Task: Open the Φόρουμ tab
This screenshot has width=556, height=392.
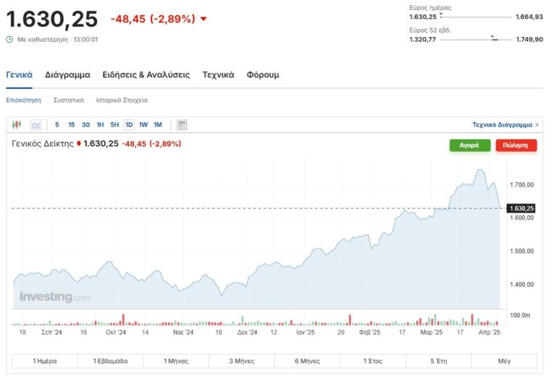Action: tap(262, 74)
